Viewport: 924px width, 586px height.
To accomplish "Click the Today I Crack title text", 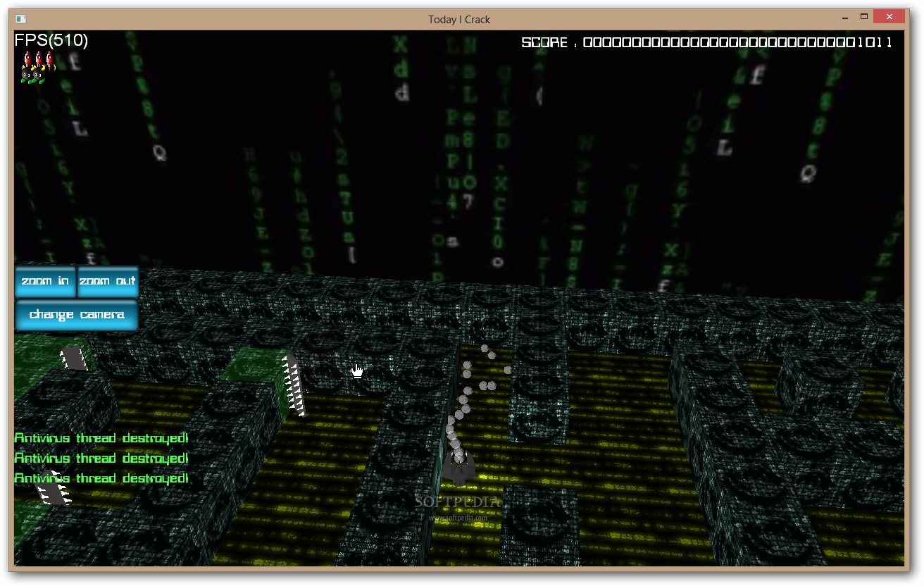I will pyautogui.click(x=459, y=19).
